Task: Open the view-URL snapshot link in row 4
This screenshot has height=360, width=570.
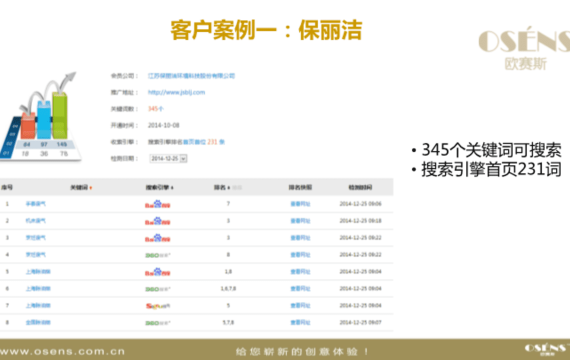Action: [x=300, y=255]
